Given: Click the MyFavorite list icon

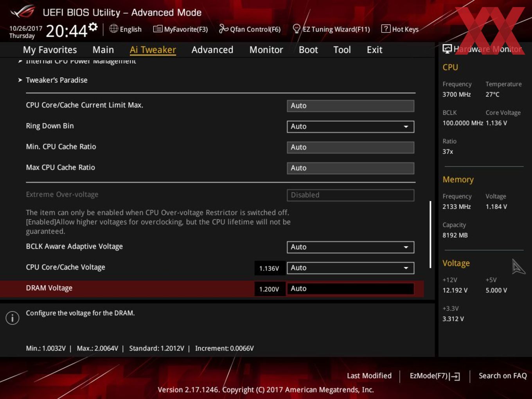Looking at the screenshot, I should (158, 29).
